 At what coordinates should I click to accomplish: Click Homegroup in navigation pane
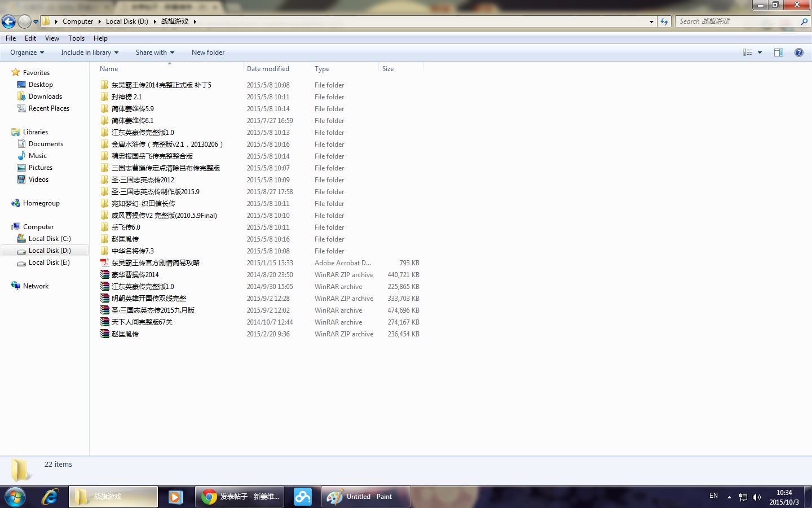point(41,203)
